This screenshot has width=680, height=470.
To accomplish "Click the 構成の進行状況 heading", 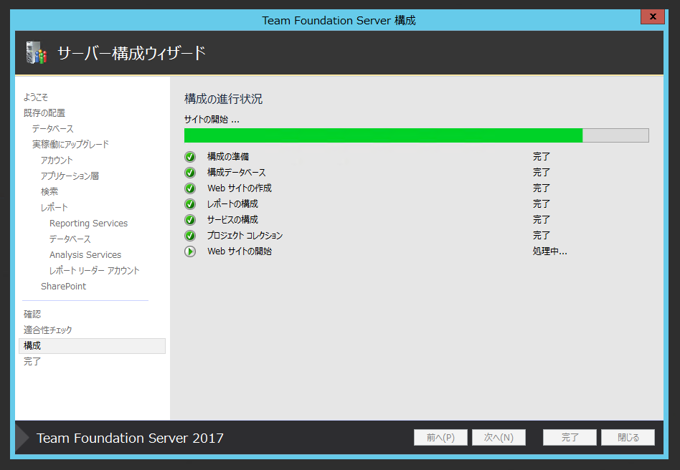I will 223,99.
